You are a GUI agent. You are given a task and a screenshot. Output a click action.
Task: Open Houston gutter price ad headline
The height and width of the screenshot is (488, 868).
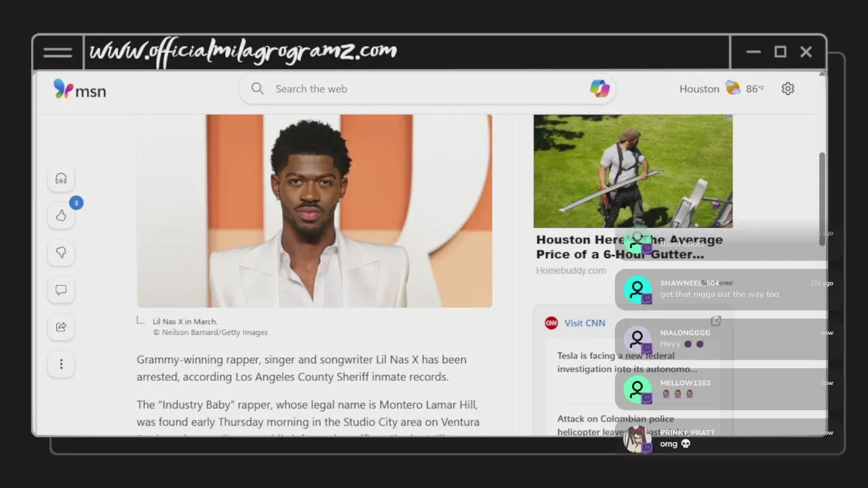(629, 247)
